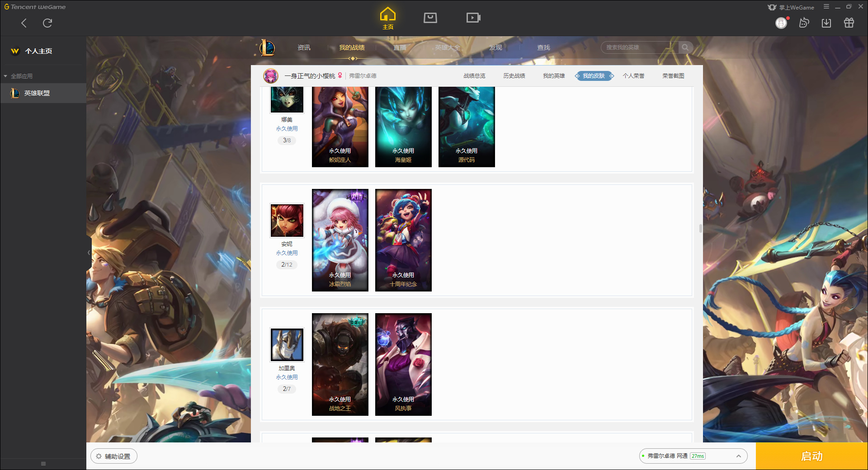The image size is (868, 470).
Task: Click the 加里奥 champion portrait
Action: pos(287,344)
